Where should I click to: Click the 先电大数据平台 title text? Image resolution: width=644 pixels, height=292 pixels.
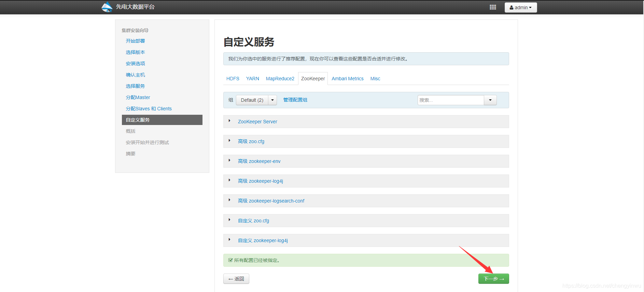(x=135, y=7)
